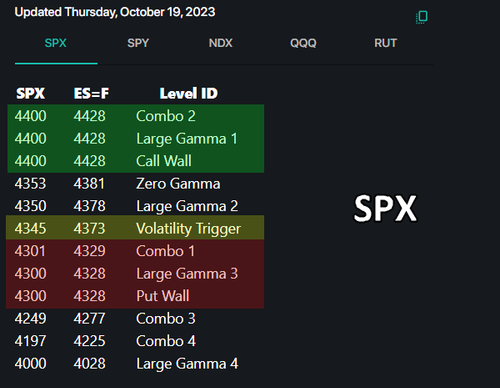
Task: Click the Level ID column header
Action: pos(189,93)
